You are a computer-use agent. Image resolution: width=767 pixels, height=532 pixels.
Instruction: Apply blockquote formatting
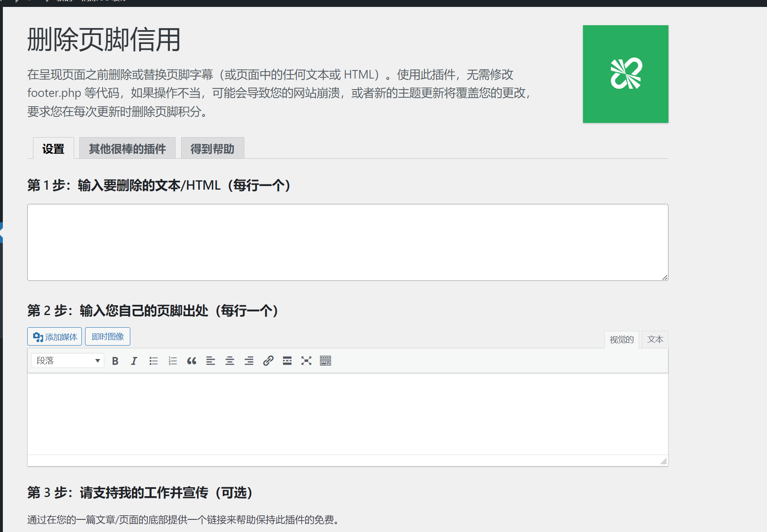(x=192, y=361)
